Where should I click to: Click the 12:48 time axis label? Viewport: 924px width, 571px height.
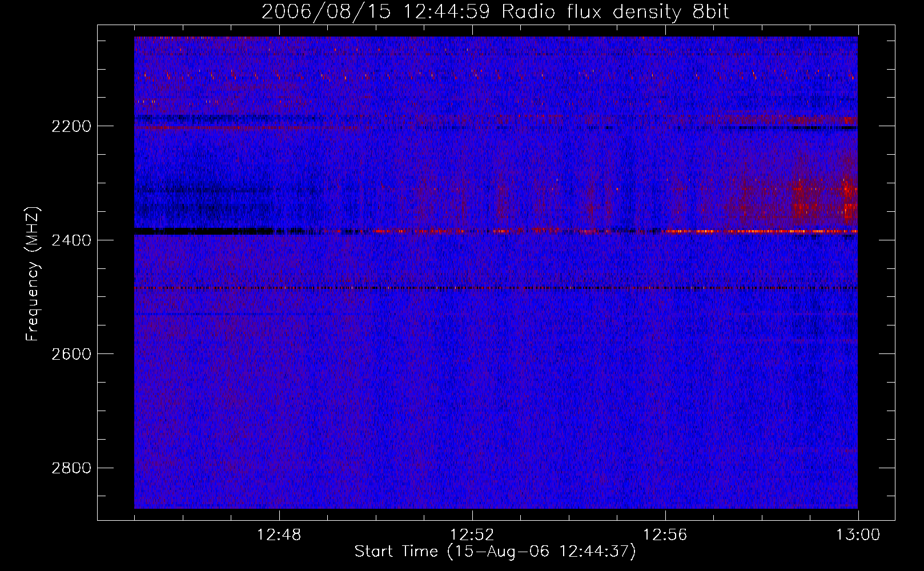[279, 535]
